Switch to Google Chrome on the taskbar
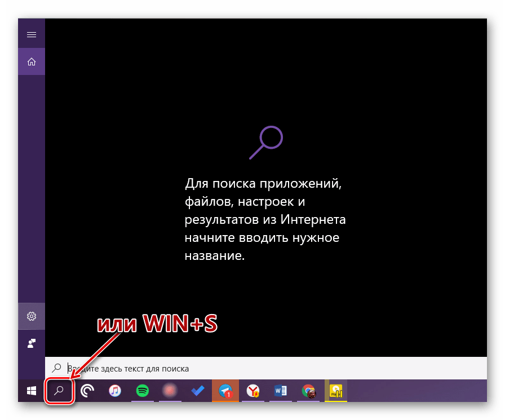The width and height of the screenshot is (505, 420). [308, 391]
